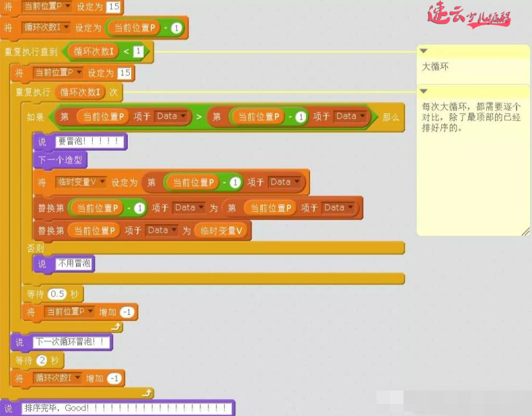Click the outer repeat-until loop arrow icon
Viewport: 532px width, 416px height.
147,392
